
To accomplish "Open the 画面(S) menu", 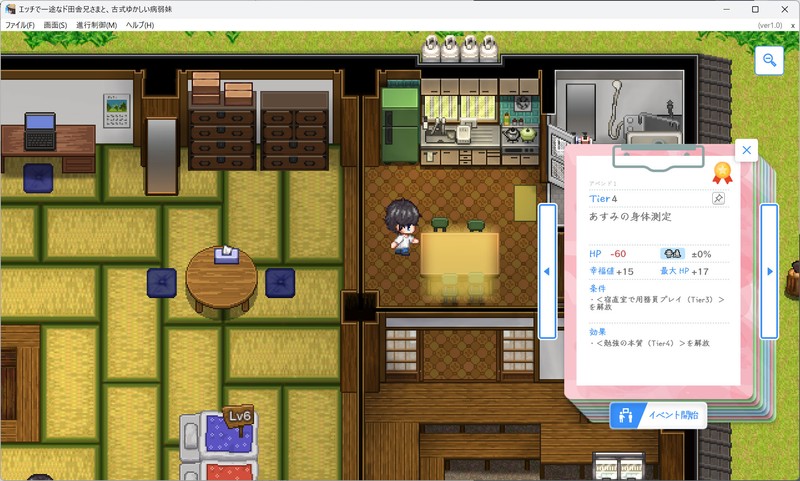I will tap(55, 24).
